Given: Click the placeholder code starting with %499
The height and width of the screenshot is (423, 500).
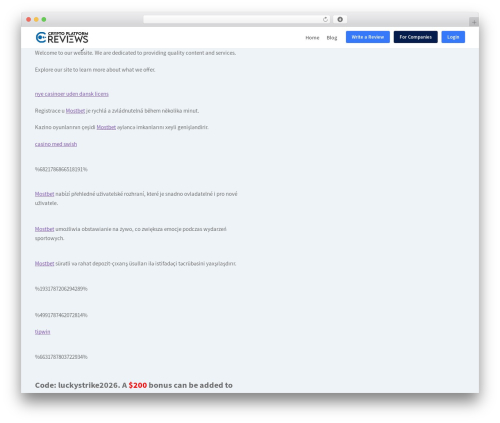Looking at the screenshot, I should (61, 315).
